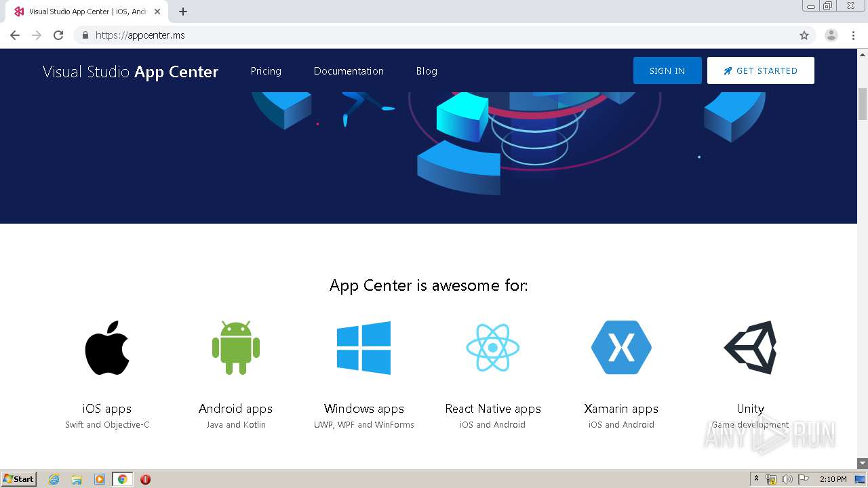Click the Xamarin hexagon icon
The width and height of the screenshot is (868, 488).
coord(621,348)
